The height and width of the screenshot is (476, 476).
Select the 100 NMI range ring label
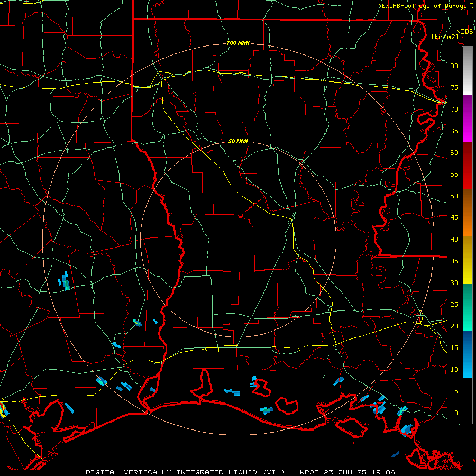coord(238,43)
